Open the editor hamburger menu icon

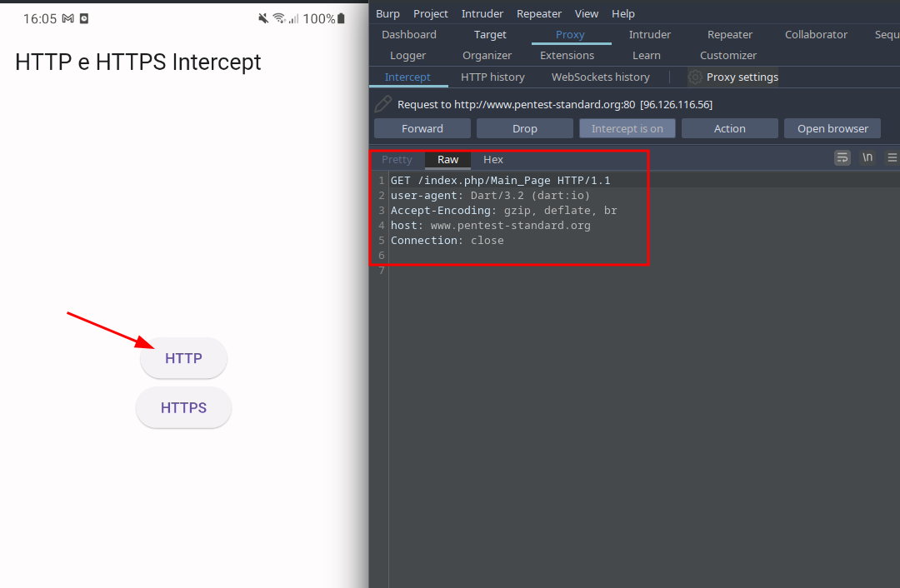pos(892,157)
